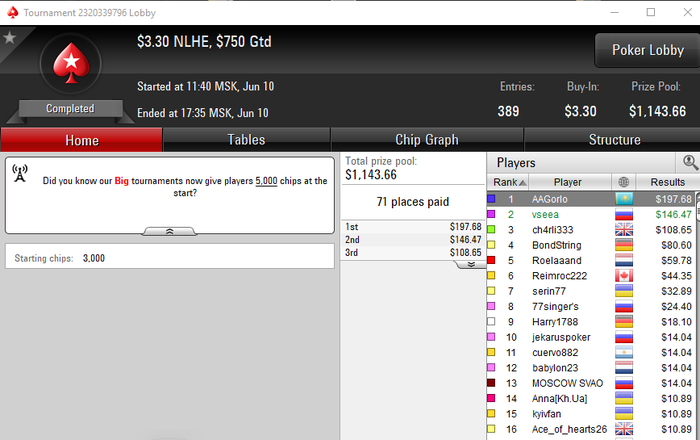700x440 pixels.
Task: Sort players by Rank column header
Action: coord(508,182)
